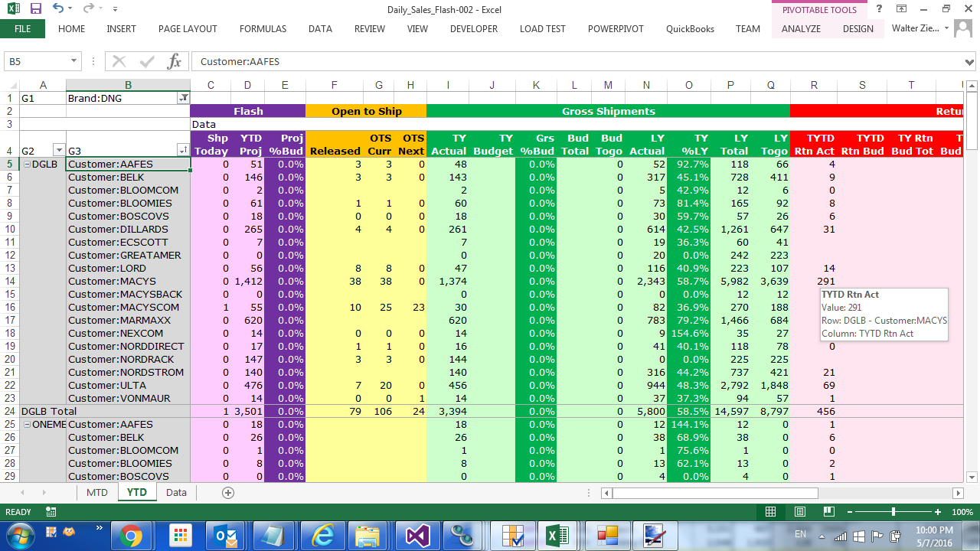The image size is (980, 551).
Task: Switch to Page Layout view icon
Action: point(800,512)
